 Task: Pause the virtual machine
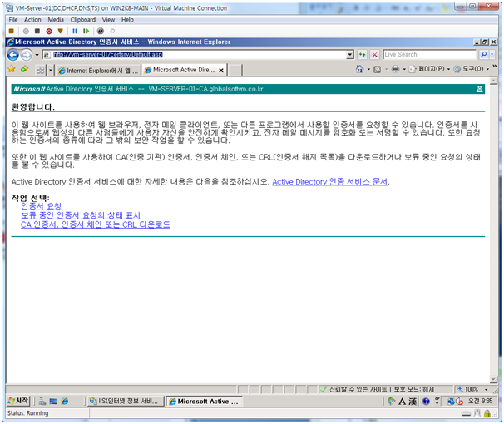click(x=75, y=31)
